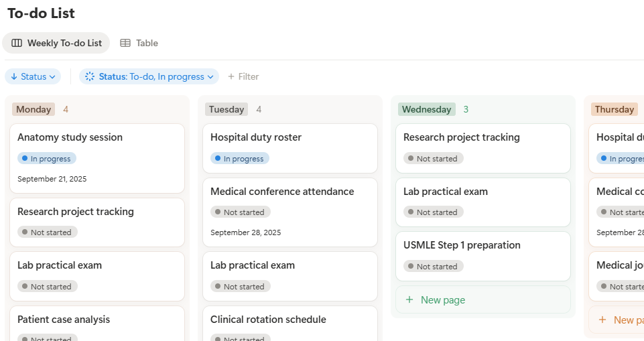
Task: Expand the Status: To-do, In progress filter
Action: tap(149, 76)
